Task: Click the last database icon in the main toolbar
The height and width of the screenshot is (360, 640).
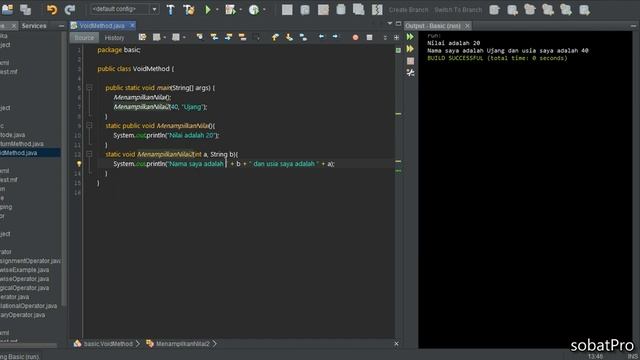Action: [x=584, y=9]
